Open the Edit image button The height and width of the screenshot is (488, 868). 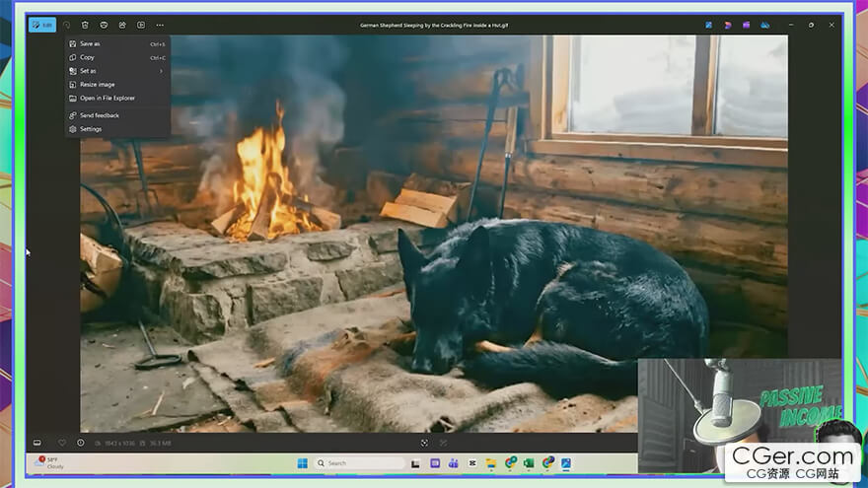point(42,25)
